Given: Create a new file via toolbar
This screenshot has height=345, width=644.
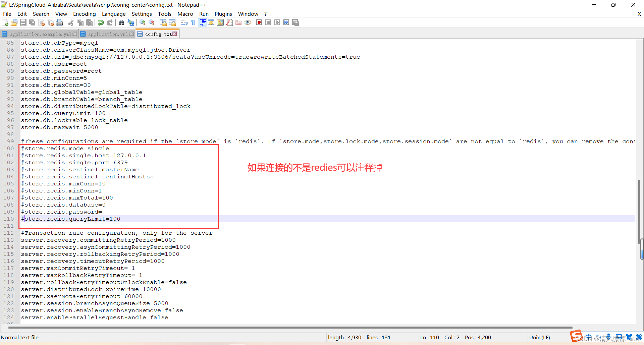Looking at the screenshot, I should click(x=5, y=22).
